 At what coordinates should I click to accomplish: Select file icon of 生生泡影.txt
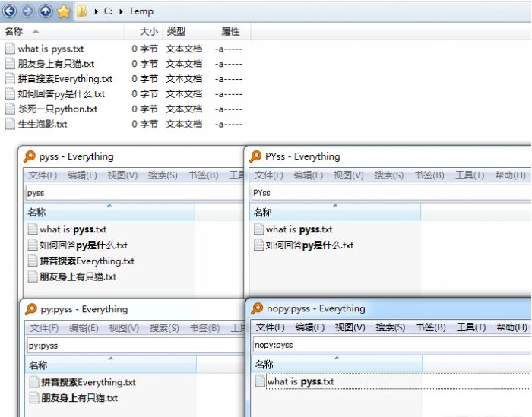point(10,124)
